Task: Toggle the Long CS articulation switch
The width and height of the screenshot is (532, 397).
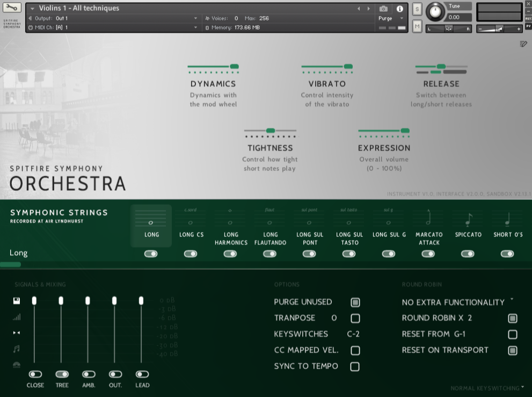Action: tap(191, 254)
